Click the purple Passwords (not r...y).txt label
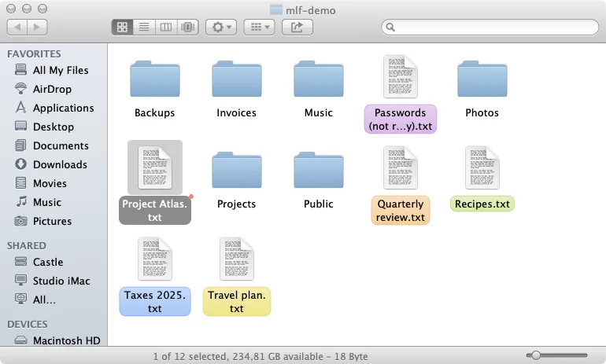The width and height of the screenshot is (606, 364). pos(401,119)
